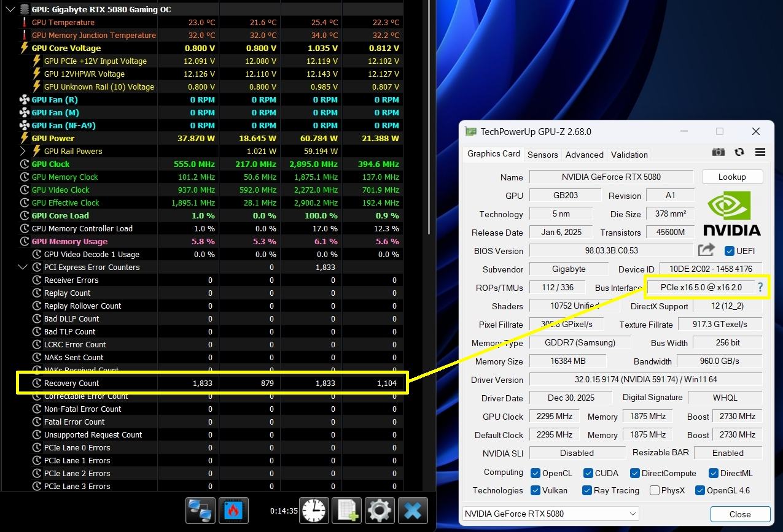Click gauge icon beside Receiver Errors
Screen dimensions: 783x532
37,280
